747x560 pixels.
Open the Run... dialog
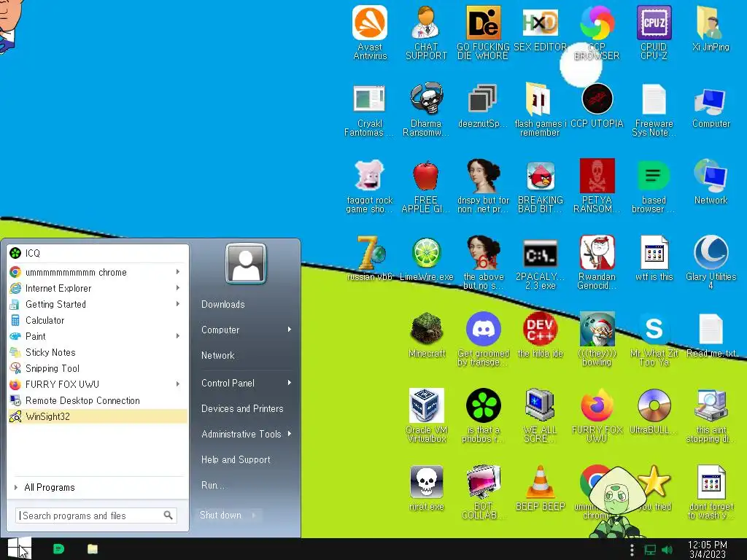[212, 485]
